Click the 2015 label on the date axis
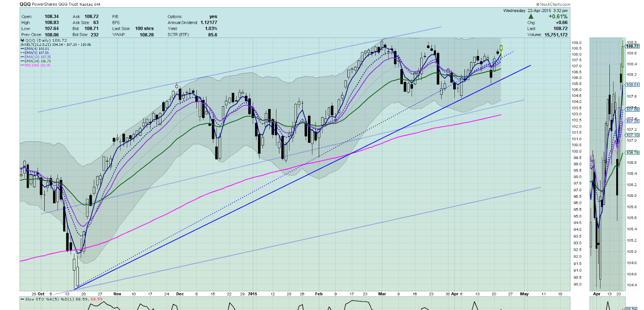 click(252, 294)
